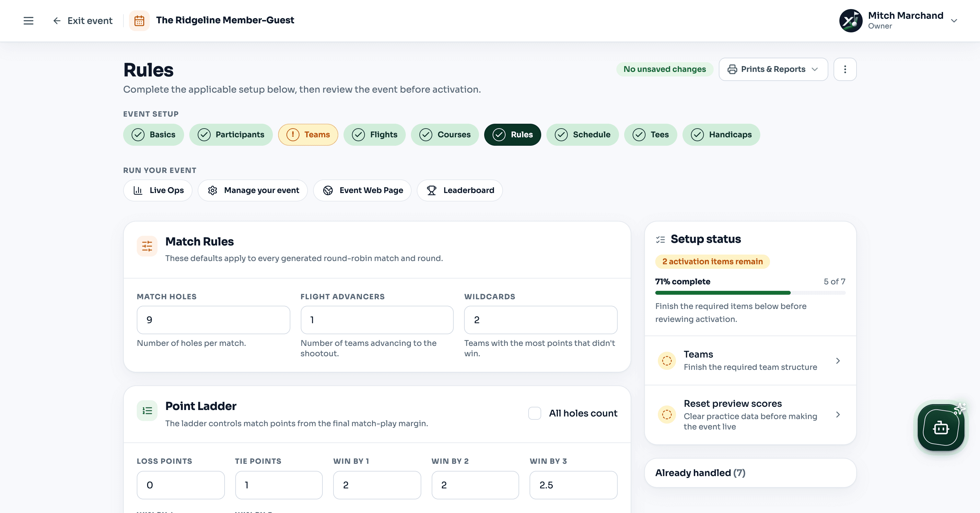Viewport: 980px width, 513px height.
Task: Click the Teams pending status circle icon
Action: [x=667, y=360]
